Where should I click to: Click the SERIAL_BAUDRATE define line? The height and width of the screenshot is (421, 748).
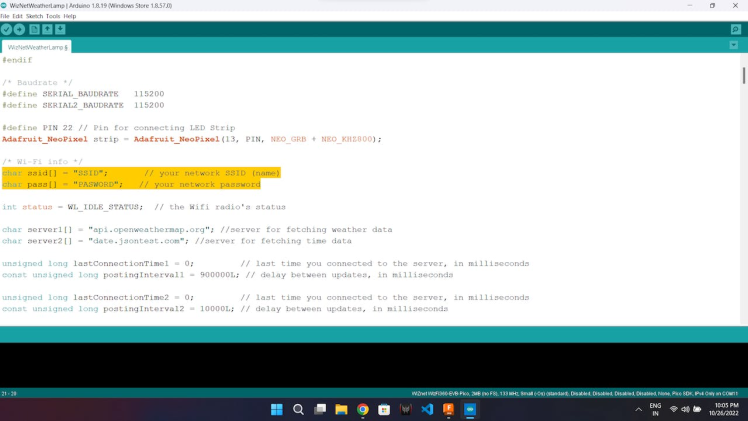point(83,94)
